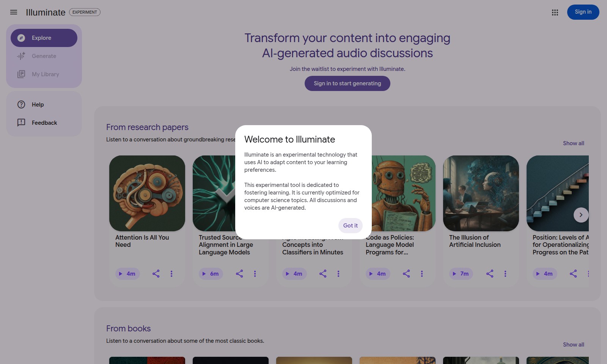
Task: Show all books
Action: pyautogui.click(x=574, y=345)
